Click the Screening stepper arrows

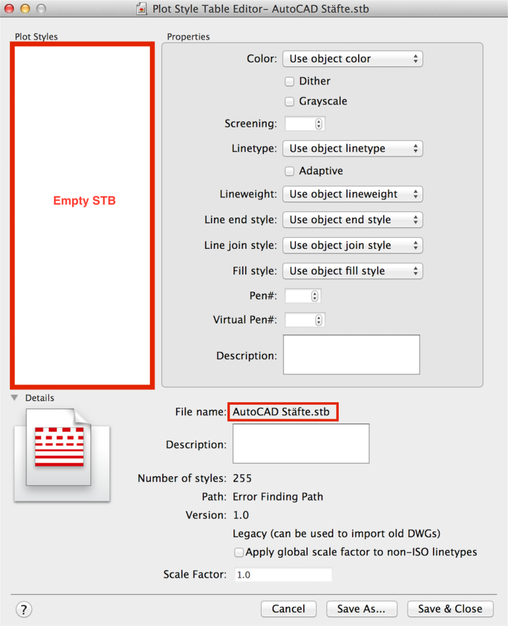(319, 124)
